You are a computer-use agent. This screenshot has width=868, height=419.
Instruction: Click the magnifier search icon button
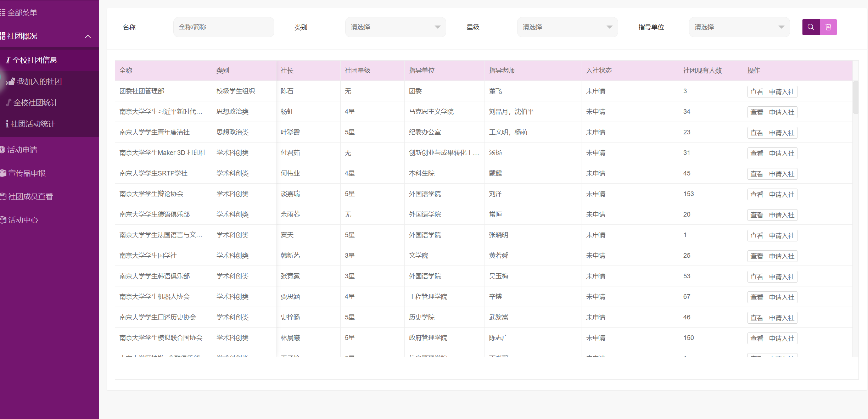pos(811,27)
